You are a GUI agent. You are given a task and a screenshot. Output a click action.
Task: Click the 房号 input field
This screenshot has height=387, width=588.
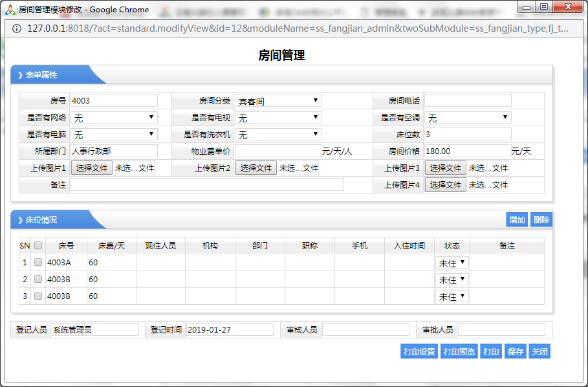[x=114, y=101]
